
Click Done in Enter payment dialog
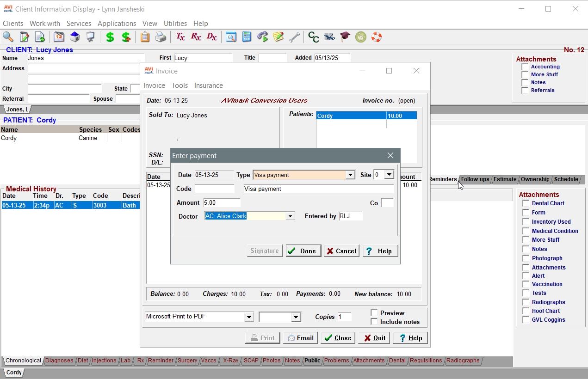(303, 251)
